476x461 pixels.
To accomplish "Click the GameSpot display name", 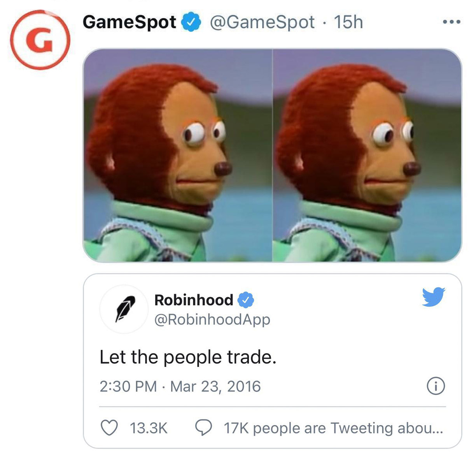I will [x=129, y=22].
